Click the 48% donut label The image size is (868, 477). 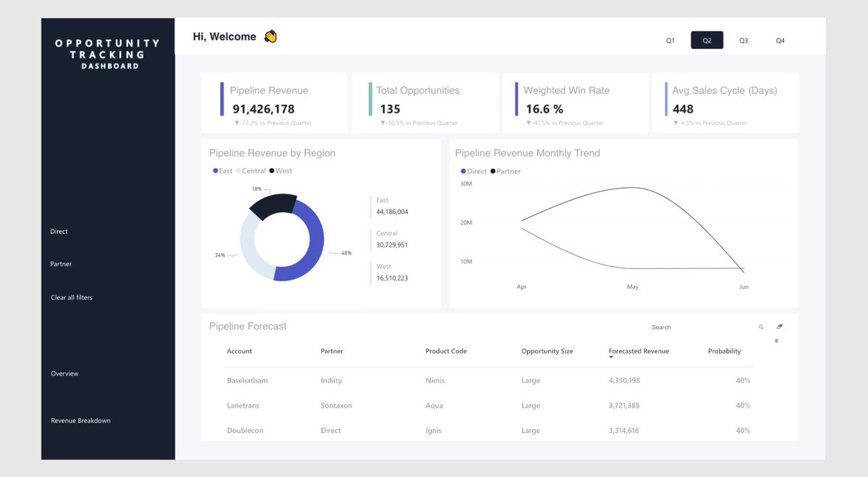(346, 254)
